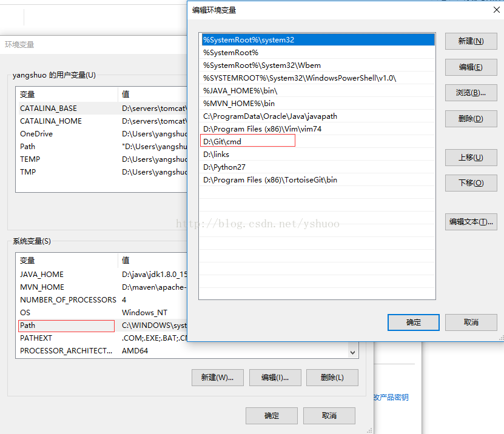The height and width of the screenshot is (434, 504).
Task: Click the 值 column header in system variables
Action: pos(153,260)
